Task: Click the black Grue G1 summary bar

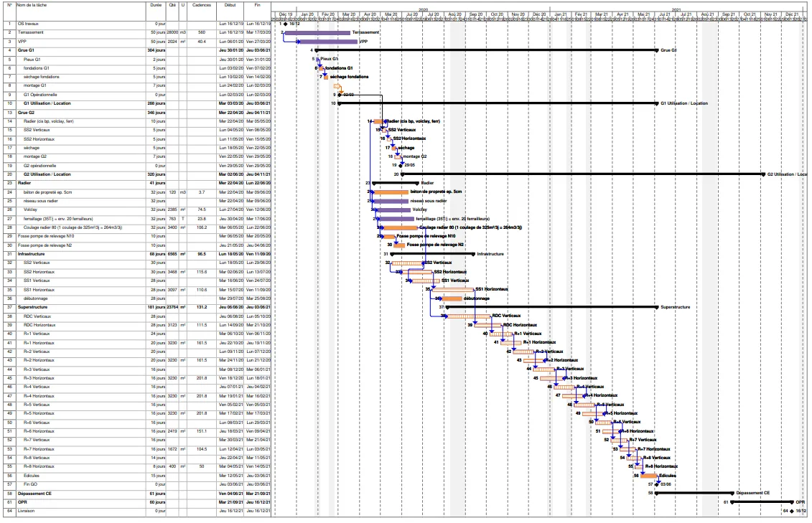Action: click(487, 50)
